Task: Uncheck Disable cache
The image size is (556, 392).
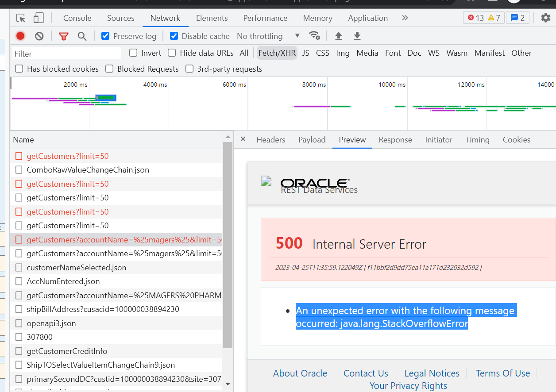Action: coord(174,36)
